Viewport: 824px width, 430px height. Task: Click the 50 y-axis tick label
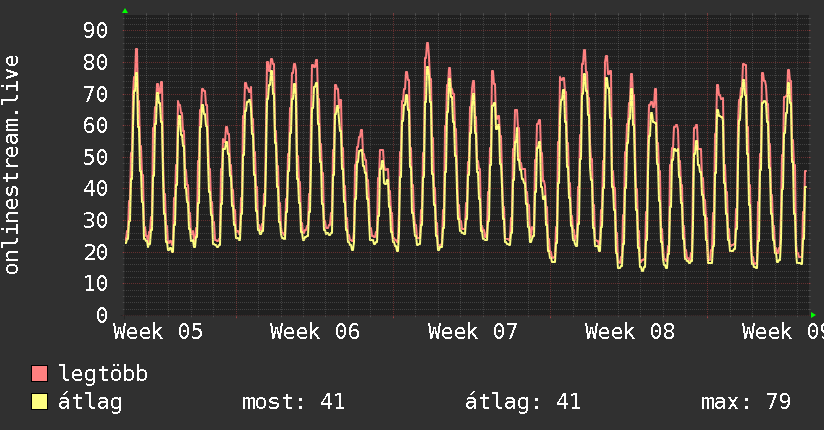click(x=96, y=157)
